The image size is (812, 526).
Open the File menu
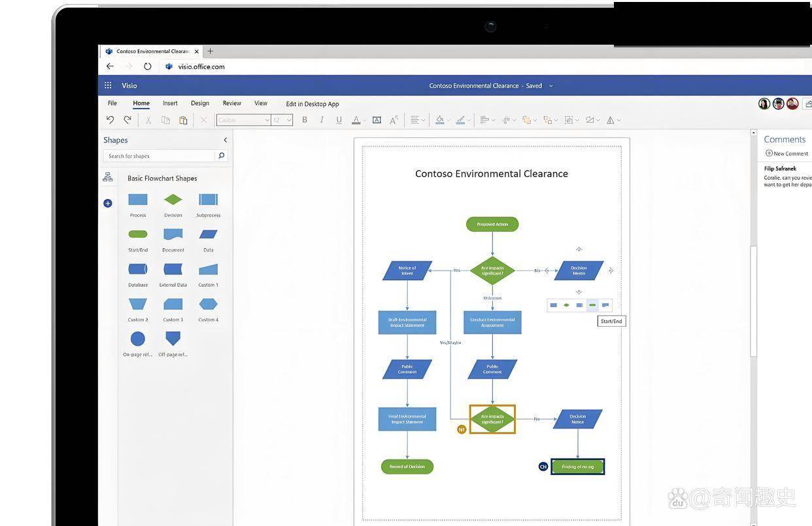click(x=112, y=103)
